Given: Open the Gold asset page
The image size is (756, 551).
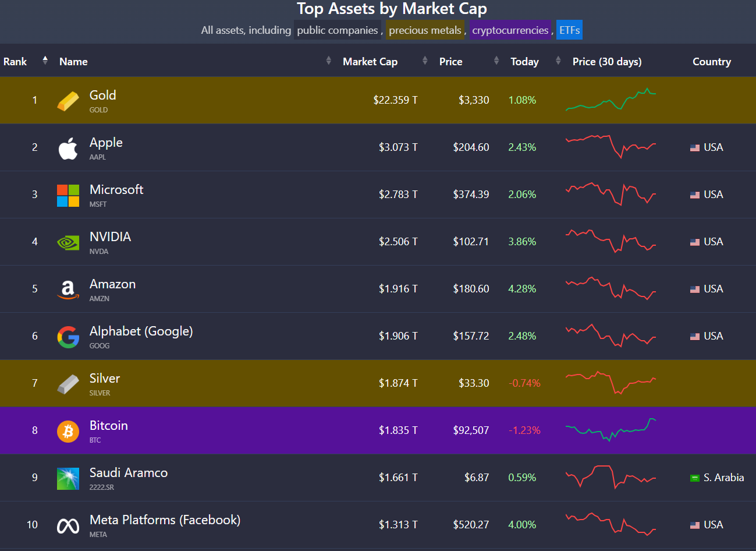Looking at the screenshot, I should (x=102, y=95).
